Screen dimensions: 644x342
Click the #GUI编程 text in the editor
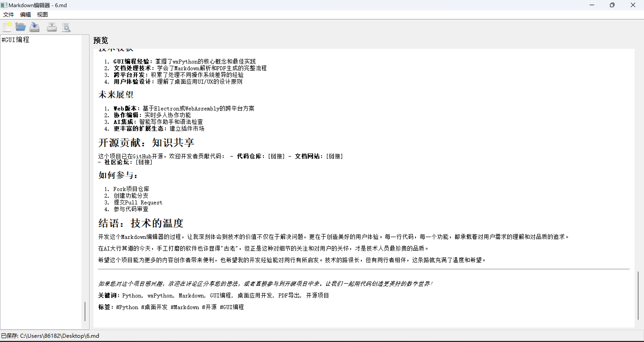15,40
